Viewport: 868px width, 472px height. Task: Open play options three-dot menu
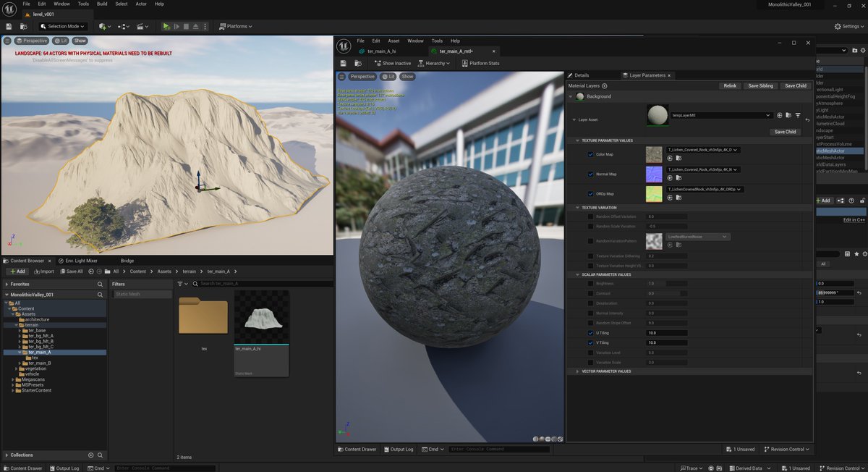[207, 26]
